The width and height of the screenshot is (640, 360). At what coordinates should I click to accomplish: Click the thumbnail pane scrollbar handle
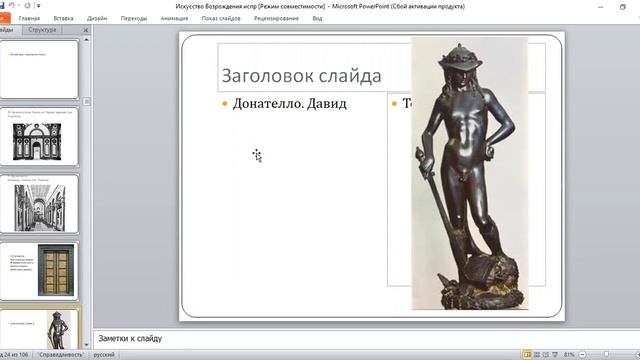point(86,102)
